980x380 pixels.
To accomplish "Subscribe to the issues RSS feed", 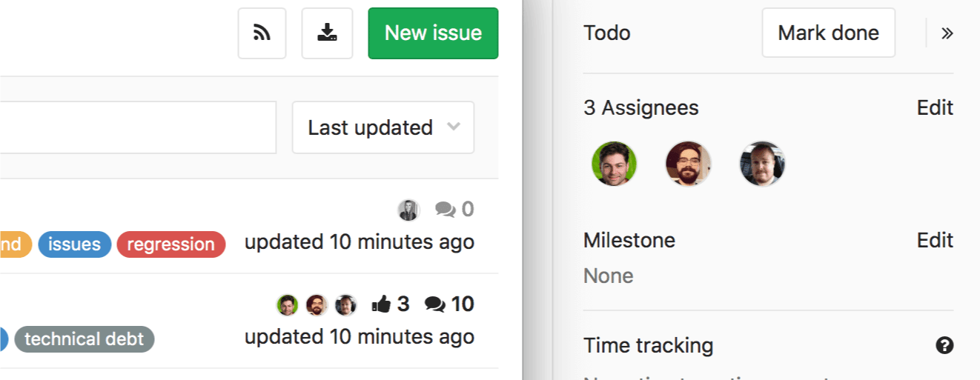I will point(262,33).
